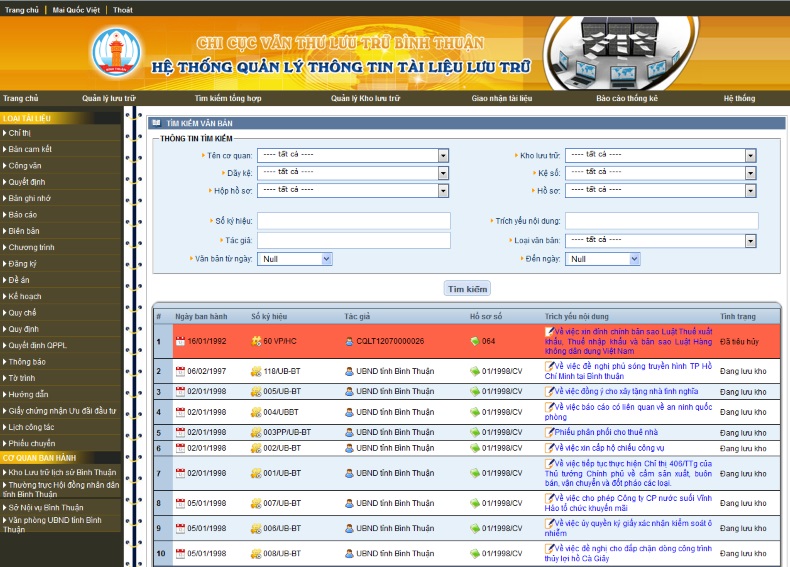Open the Kho lưu trữ dropdown
Image resolution: width=790 pixels, height=567 pixels.
coord(749,156)
